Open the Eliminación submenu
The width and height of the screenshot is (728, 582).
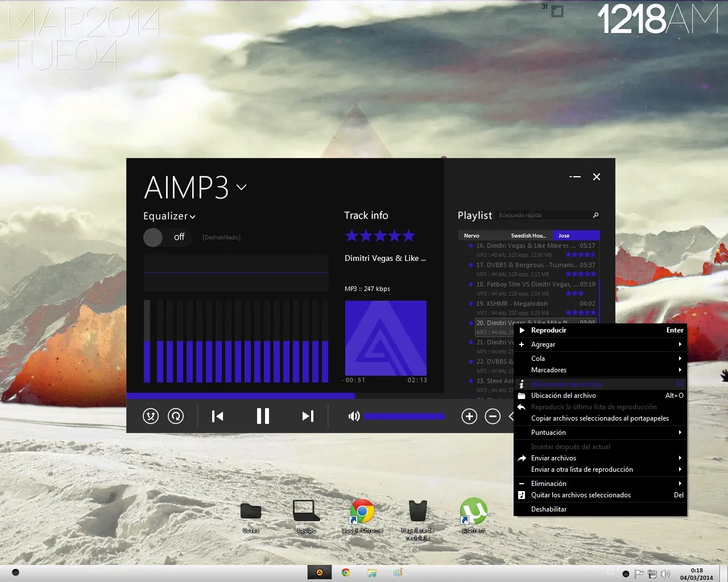point(601,484)
